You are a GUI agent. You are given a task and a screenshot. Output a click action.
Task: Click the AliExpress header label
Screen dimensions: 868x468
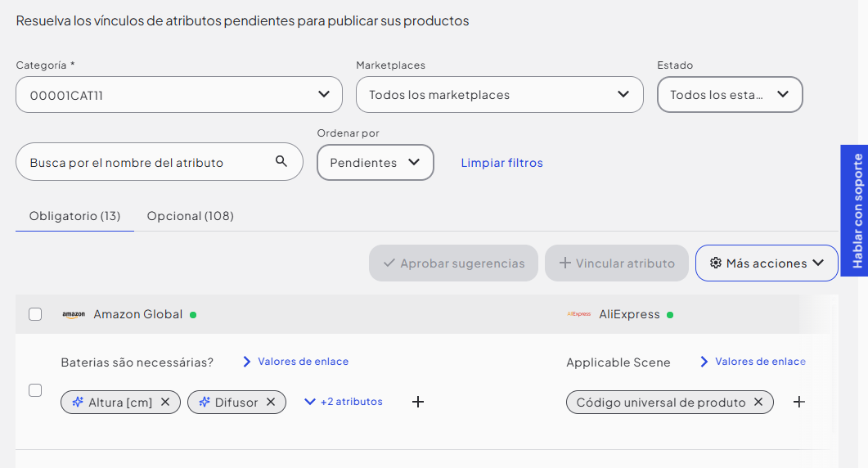tap(629, 314)
